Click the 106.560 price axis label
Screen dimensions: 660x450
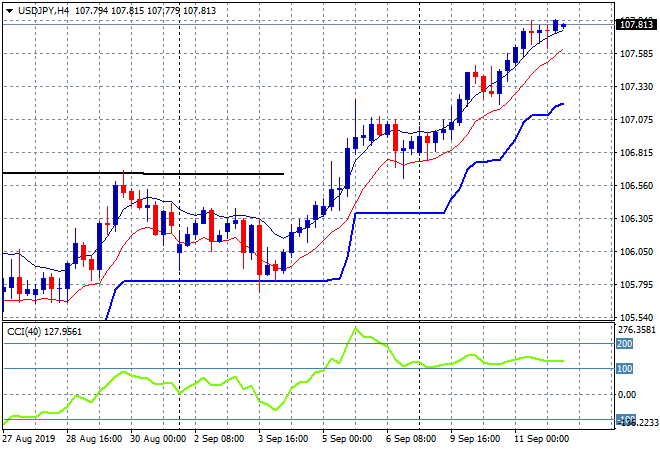(636, 186)
